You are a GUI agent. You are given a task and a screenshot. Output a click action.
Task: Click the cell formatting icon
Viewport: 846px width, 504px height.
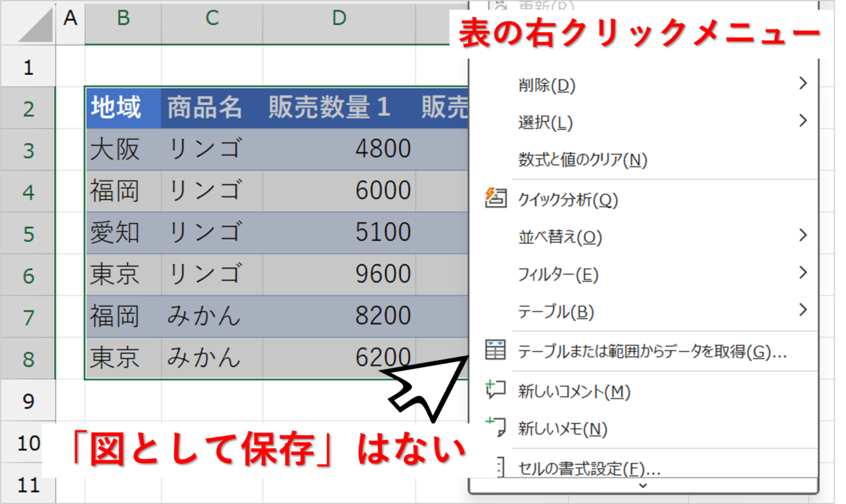pos(498,468)
